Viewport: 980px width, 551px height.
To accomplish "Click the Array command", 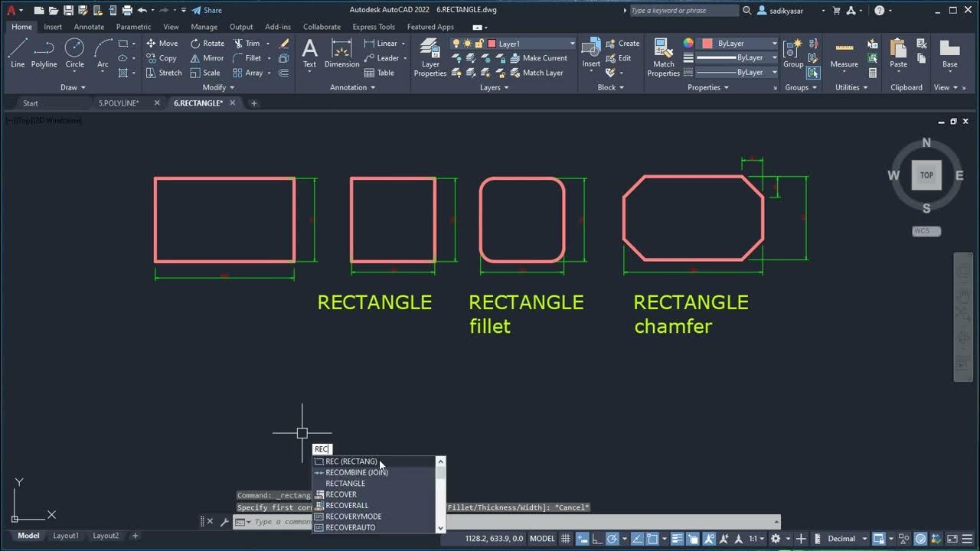I will [x=248, y=73].
